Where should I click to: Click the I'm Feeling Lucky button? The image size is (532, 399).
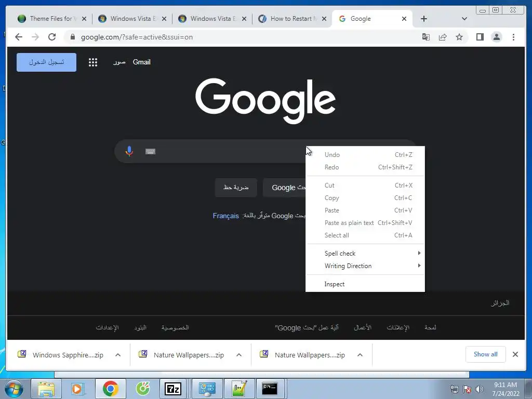pyautogui.click(x=236, y=188)
